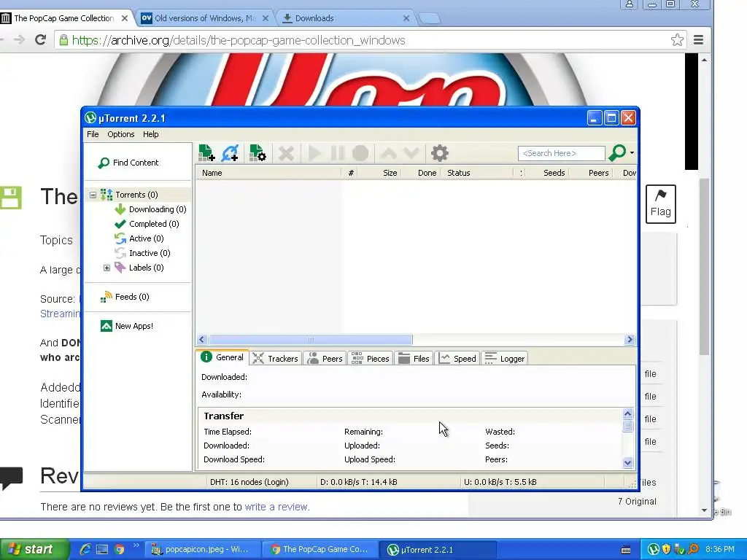Click the upload speed status bar entry
The image size is (747, 560).
pyautogui.click(x=500, y=482)
